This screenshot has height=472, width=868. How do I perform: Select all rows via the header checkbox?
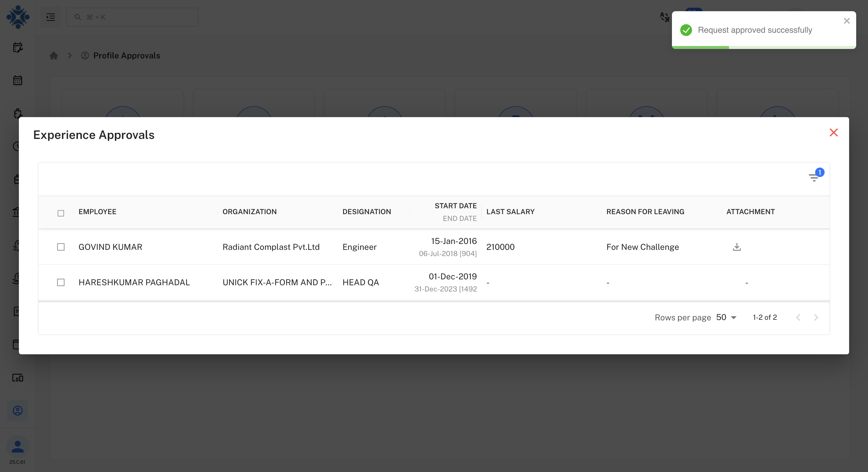(61, 213)
